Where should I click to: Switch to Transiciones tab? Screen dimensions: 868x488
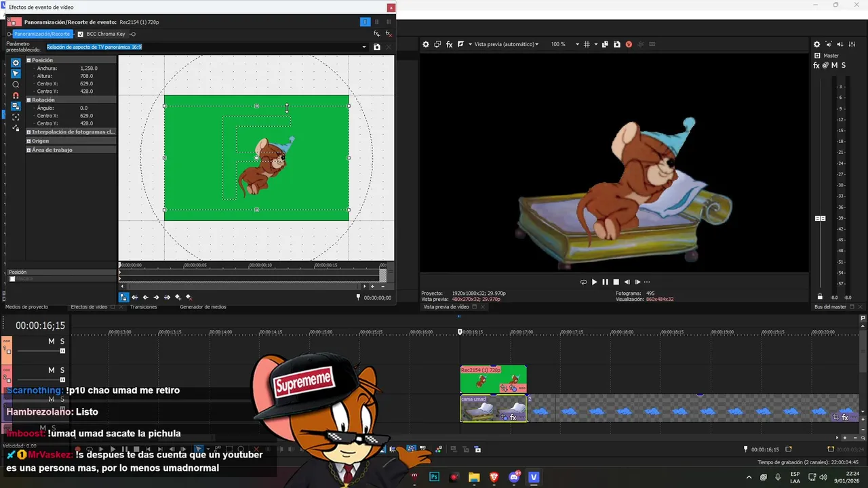point(143,307)
